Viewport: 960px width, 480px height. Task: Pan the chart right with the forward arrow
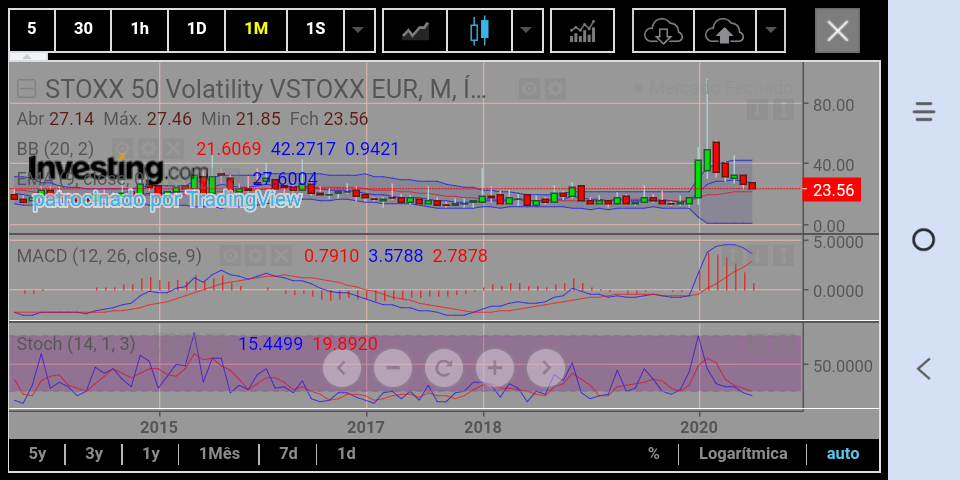click(x=546, y=368)
